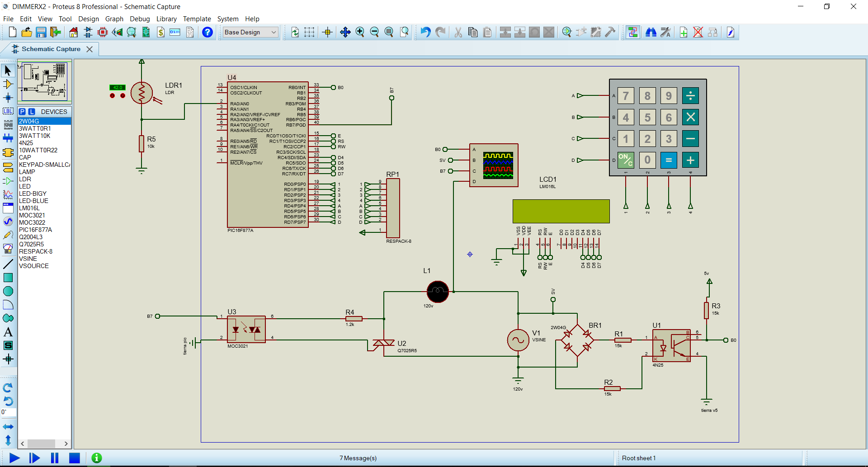Rotate clockwise using sidebar arrow

(x=8, y=388)
